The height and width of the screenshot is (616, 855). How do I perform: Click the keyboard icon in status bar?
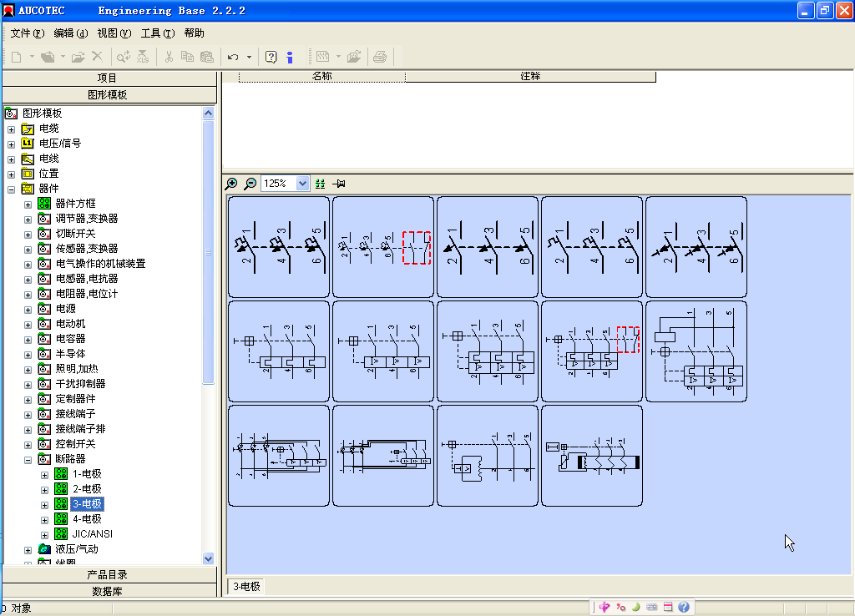[651, 607]
